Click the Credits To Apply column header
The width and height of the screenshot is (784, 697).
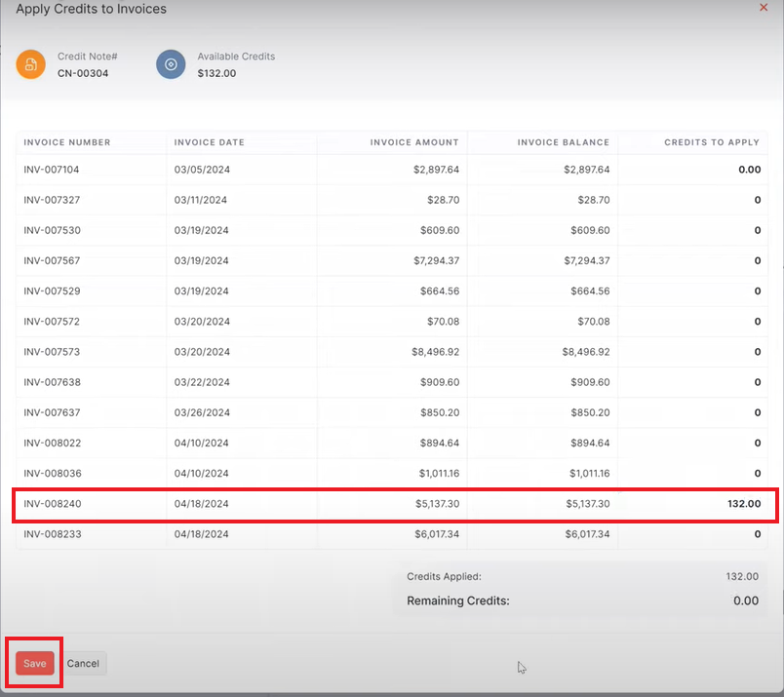712,142
